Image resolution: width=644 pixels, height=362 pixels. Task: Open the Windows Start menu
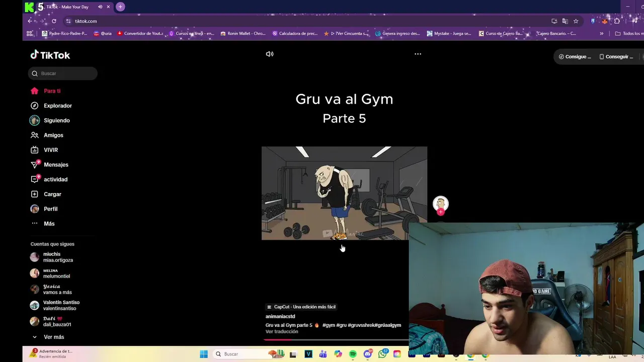(x=204, y=354)
